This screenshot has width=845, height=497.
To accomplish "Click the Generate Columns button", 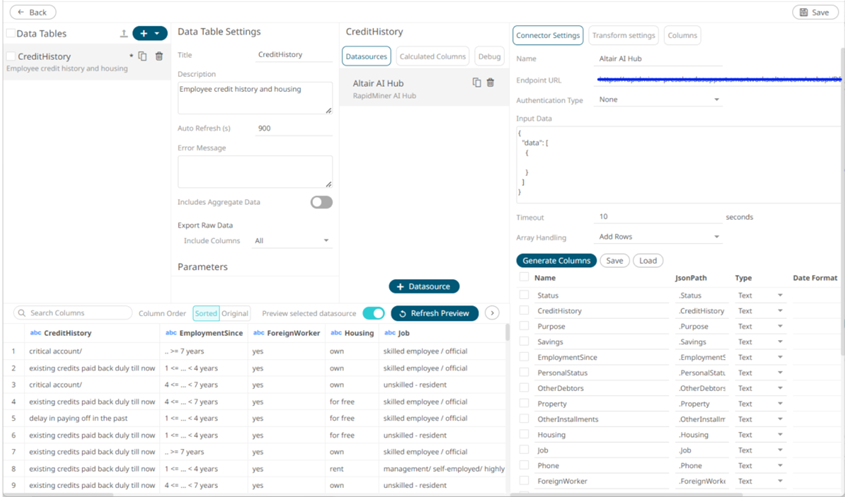I will (556, 261).
